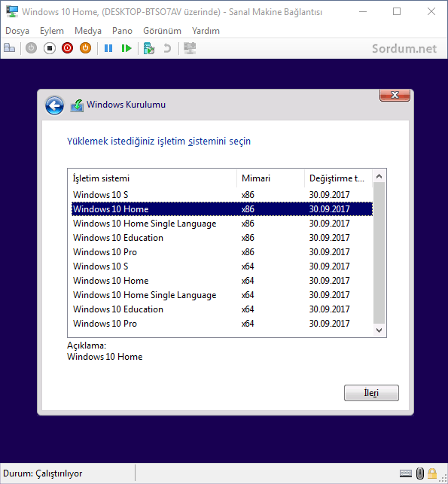Click the list scrollbar up arrow

[379, 177]
